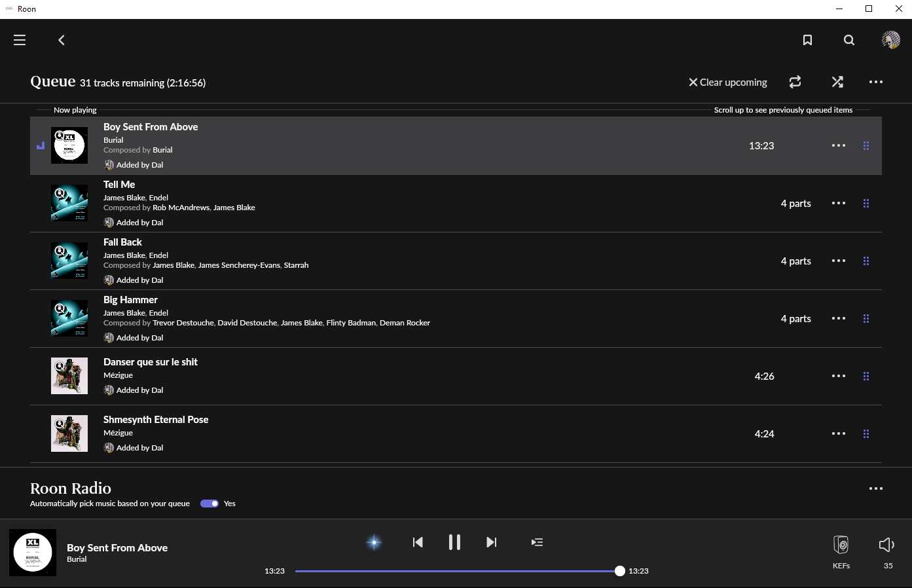Open Burial artist link in footer

(77, 559)
